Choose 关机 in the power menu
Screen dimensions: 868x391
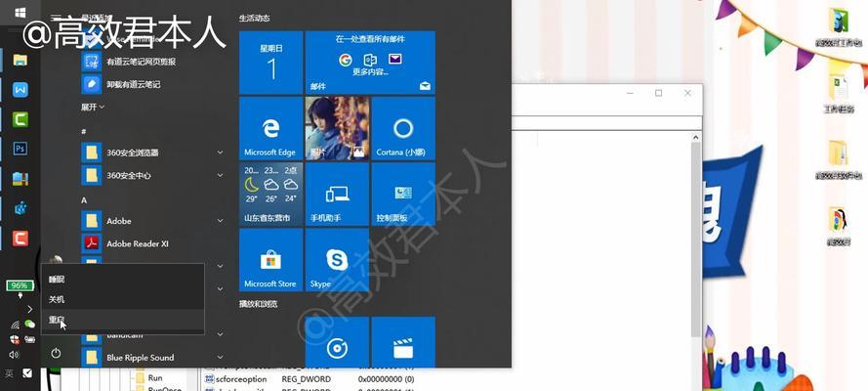coord(123,299)
